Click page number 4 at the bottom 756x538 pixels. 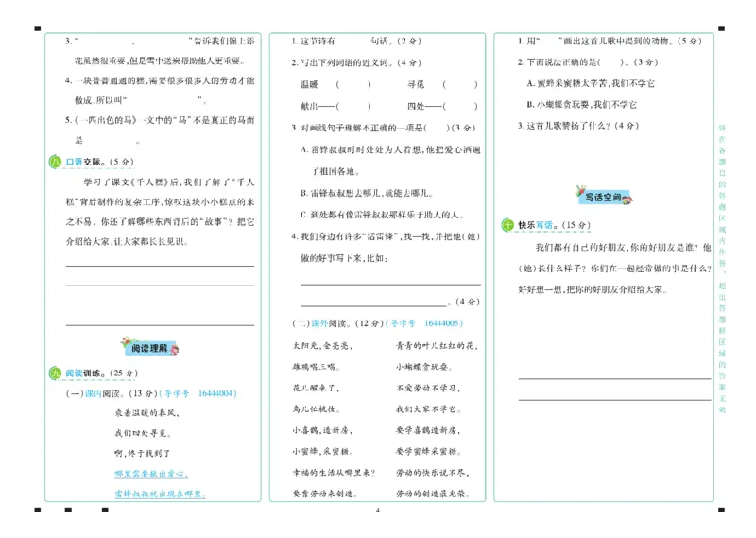pyautogui.click(x=377, y=510)
